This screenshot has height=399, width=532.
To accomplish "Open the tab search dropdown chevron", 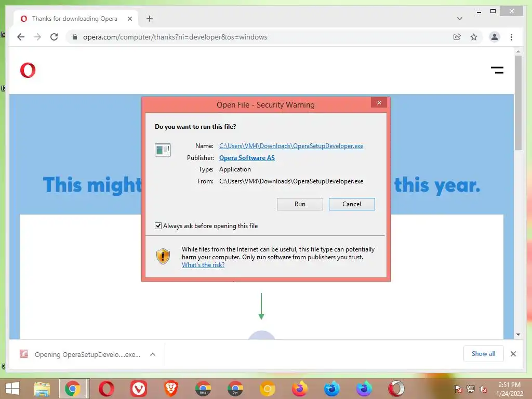I will click(x=459, y=19).
